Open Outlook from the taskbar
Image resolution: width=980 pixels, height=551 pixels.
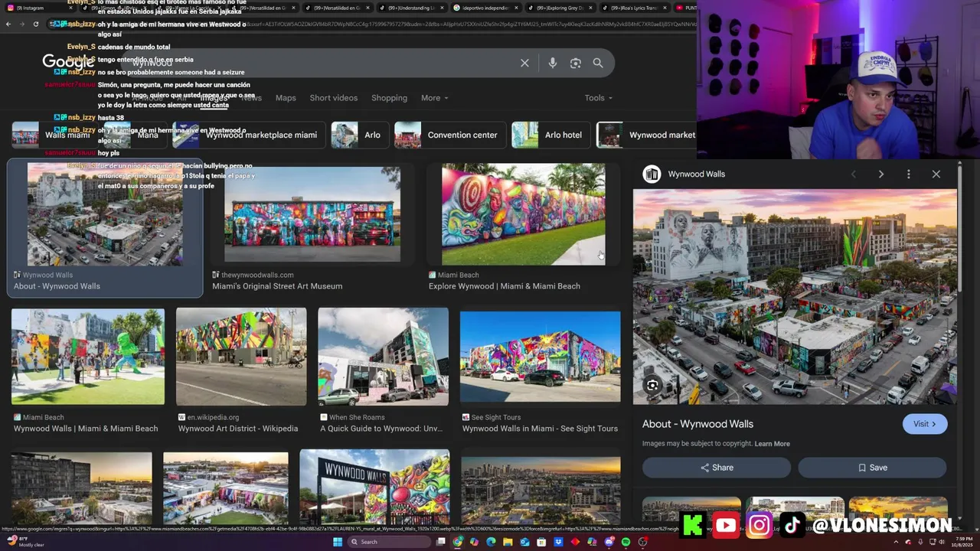(x=524, y=542)
